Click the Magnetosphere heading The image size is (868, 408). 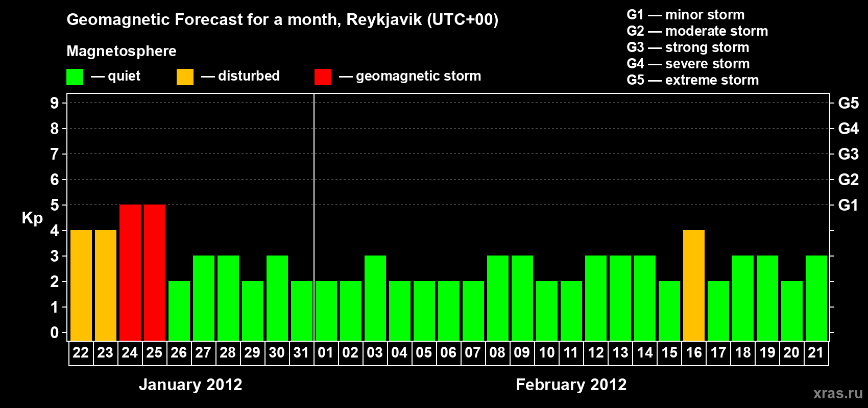[122, 52]
